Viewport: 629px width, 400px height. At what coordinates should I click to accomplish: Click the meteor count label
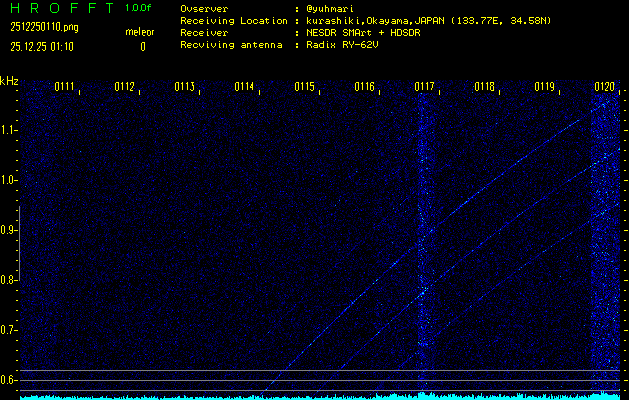(140, 32)
